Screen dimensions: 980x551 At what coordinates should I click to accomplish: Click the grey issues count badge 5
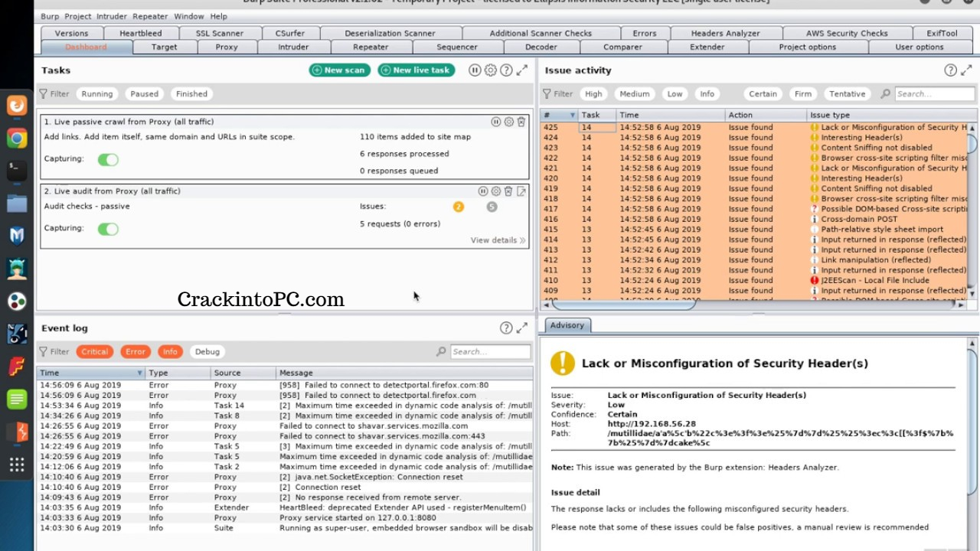click(492, 207)
